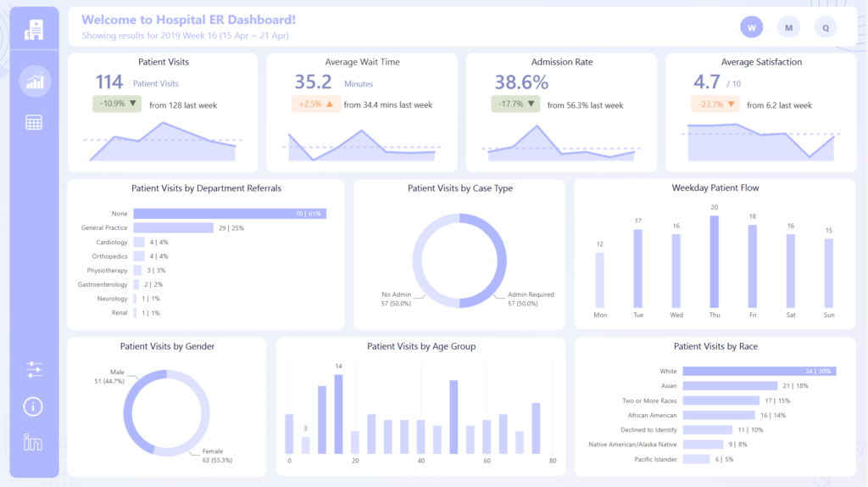This screenshot has height=487, width=868.
Task: Click the Average Satisfaction sparkline chart
Action: [x=760, y=144]
